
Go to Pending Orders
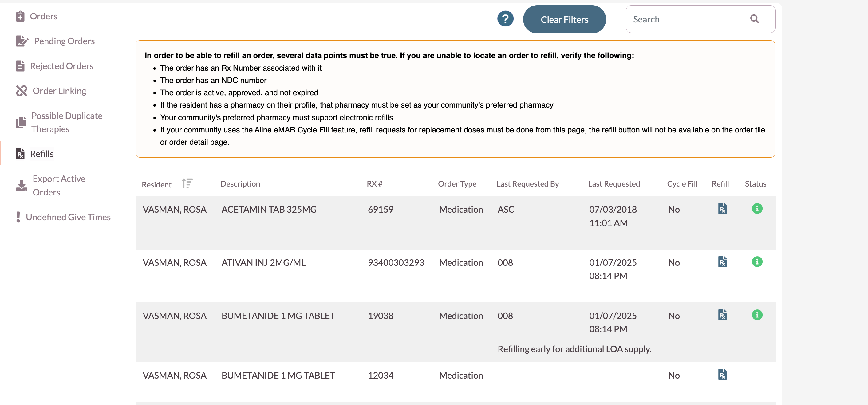click(64, 41)
